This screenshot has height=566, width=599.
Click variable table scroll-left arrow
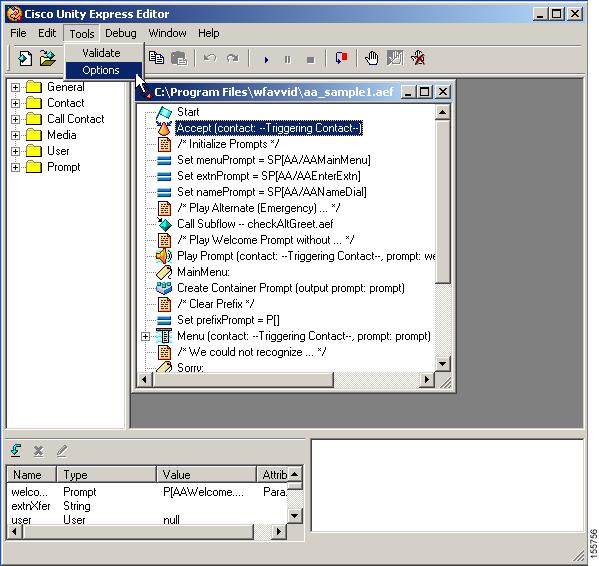[x=15, y=531]
